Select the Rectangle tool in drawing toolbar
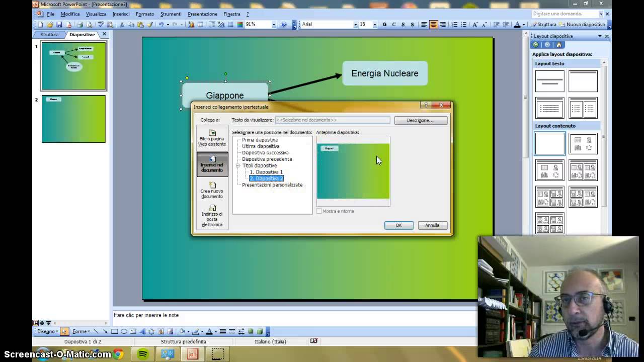Image resolution: width=644 pixels, height=362 pixels. [x=115, y=331]
